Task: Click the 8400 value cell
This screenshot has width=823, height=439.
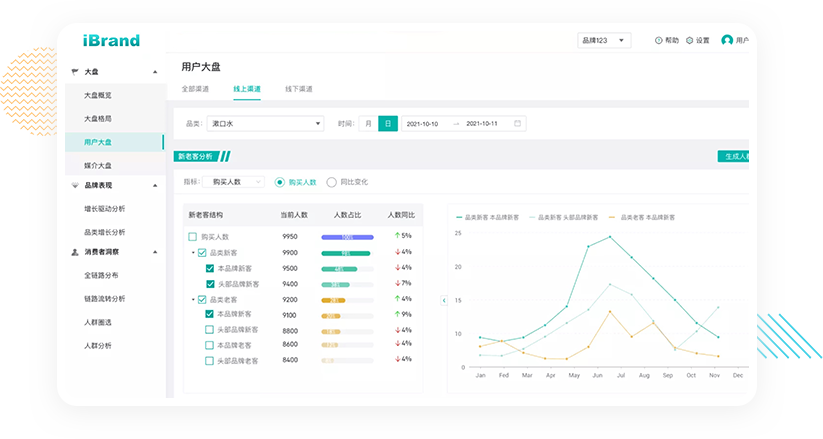Action: click(290, 360)
